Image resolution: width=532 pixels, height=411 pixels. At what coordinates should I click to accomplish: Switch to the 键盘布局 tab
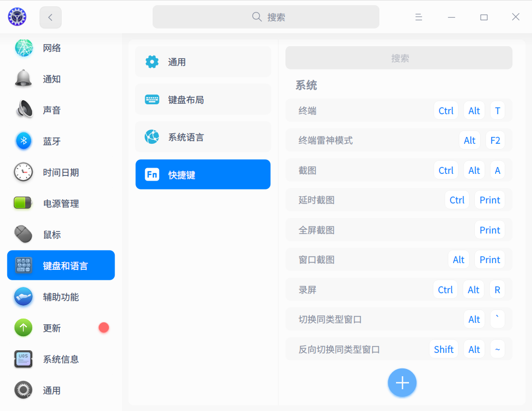coord(203,99)
